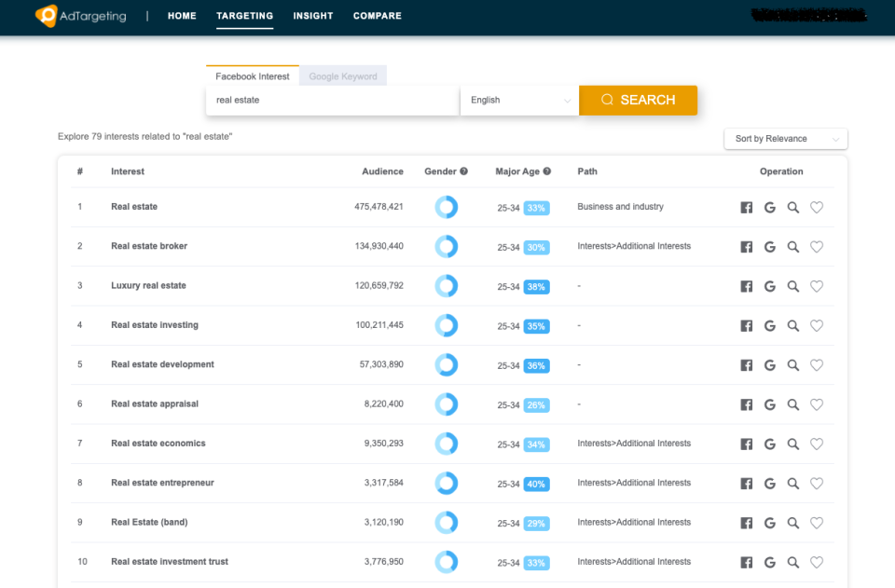Open Facebook icon for Real estate investment trust
This screenshot has height=588, width=895.
746,562
